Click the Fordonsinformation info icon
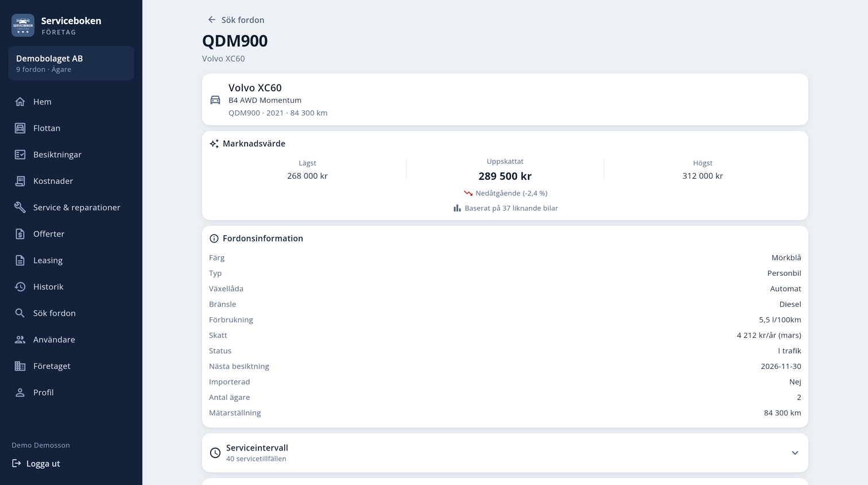This screenshot has height=485, width=868. [214, 238]
